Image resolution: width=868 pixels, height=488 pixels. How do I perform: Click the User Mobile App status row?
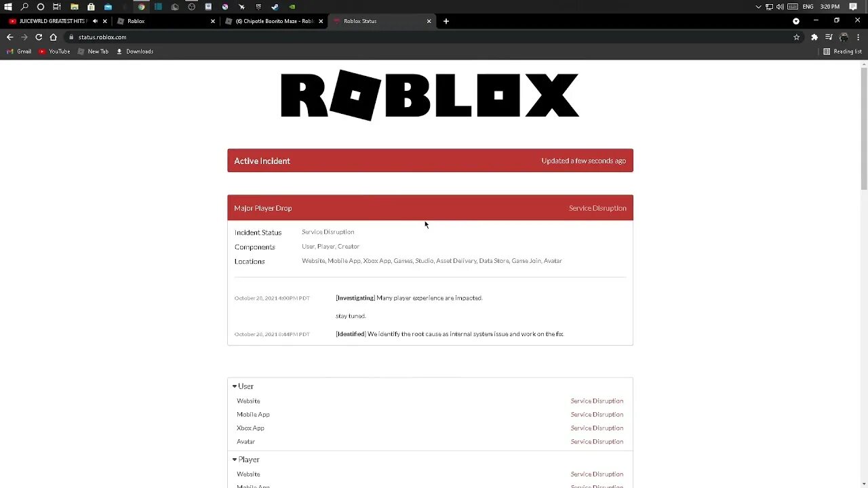click(x=430, y=415)
